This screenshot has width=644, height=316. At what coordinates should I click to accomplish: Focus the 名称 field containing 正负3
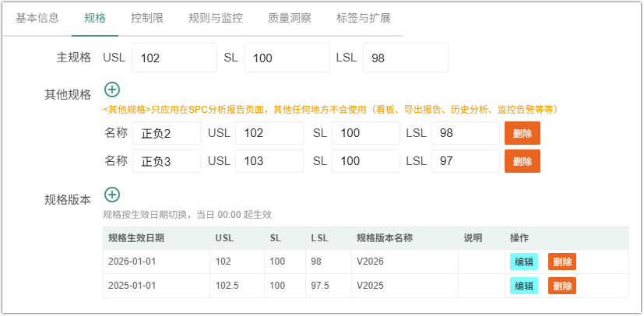pos(167,161)
